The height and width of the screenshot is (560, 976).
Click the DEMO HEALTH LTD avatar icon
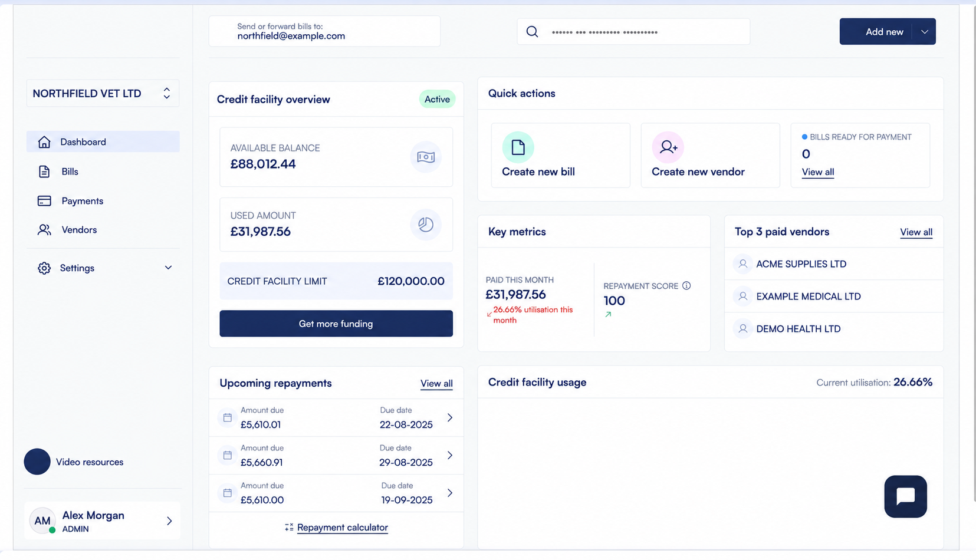[x=743, y=329]
